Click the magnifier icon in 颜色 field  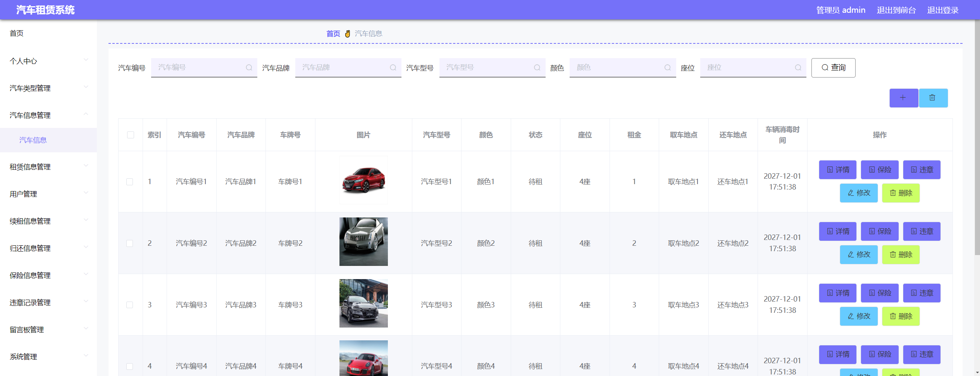667,67
